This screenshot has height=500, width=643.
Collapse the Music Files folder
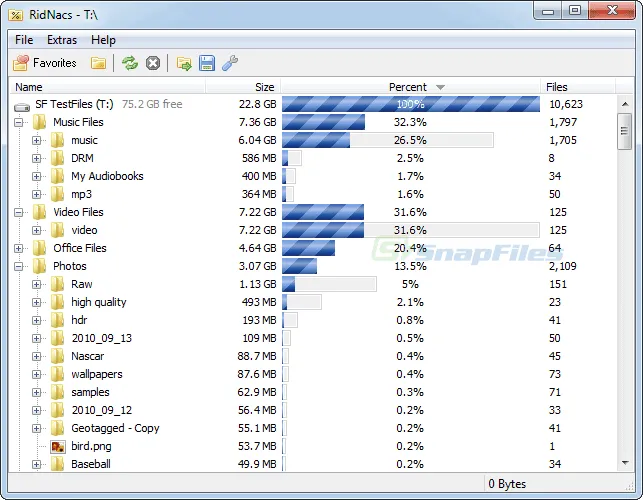point(18,122)
